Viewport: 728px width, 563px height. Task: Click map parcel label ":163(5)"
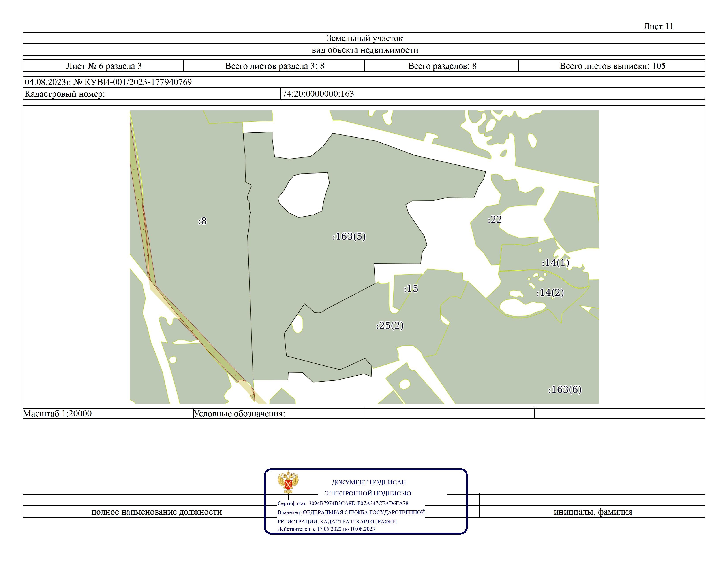(x=349, y=236)
